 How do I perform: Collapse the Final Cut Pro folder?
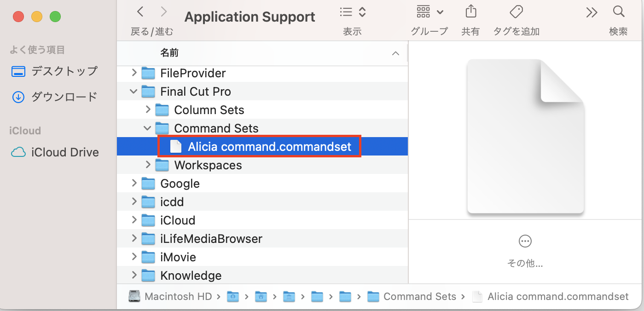134,92
